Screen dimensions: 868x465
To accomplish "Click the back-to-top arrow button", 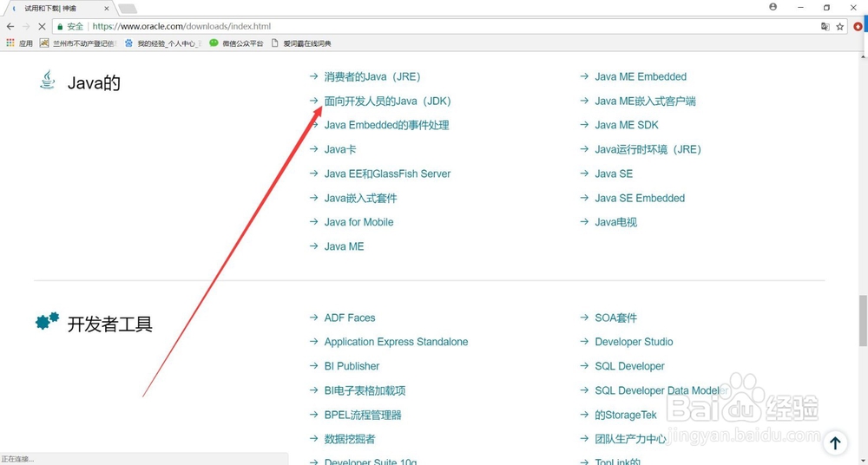I will pos(835,442).
